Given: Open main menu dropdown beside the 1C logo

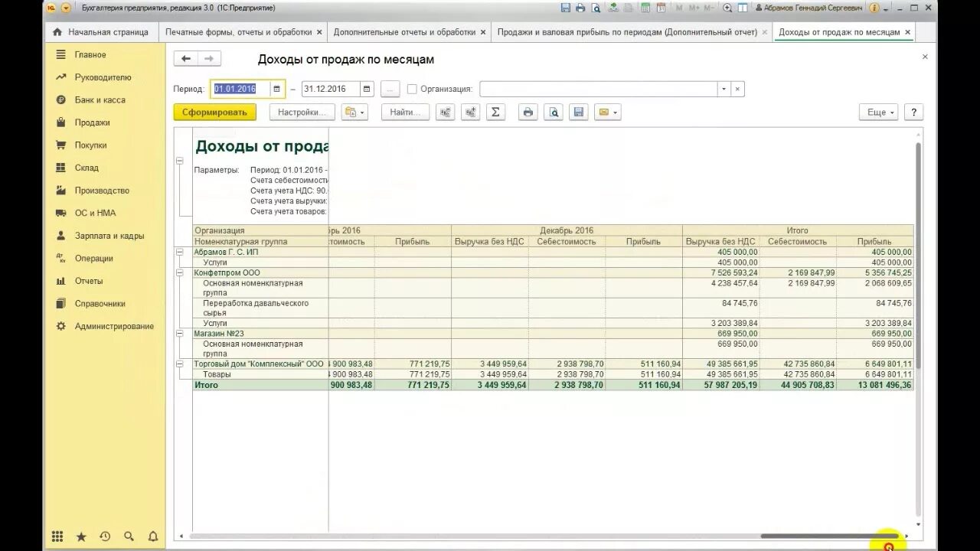Looking at the screenshot, I should click(x=66, y=8).
